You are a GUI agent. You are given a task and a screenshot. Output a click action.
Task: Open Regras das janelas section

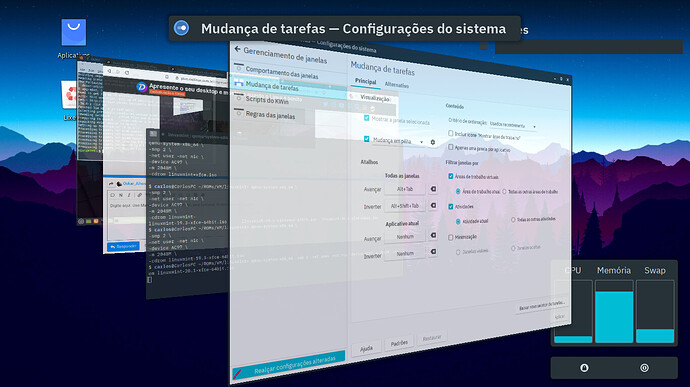[270, 115]
